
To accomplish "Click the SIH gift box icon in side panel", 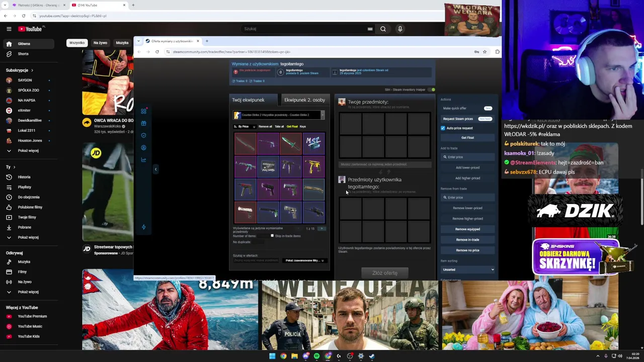I will pyautogui.click(x=143, y=123).
